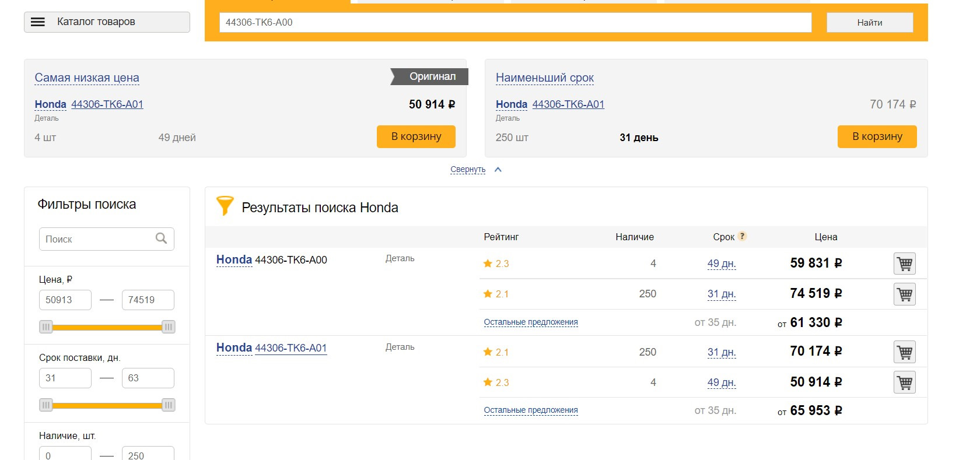This screenshot has height=460, width=980.
Task: Click the Свернуть link
Action: click(468, 170)
